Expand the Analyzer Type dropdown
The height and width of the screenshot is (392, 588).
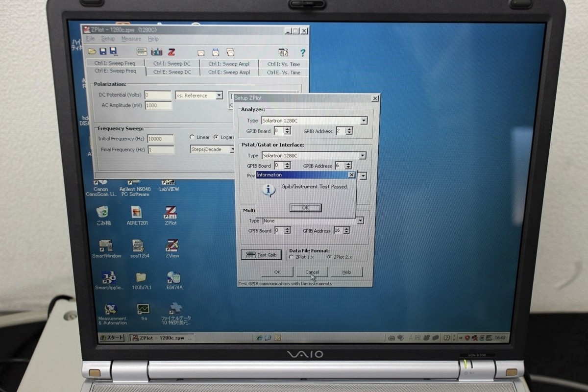coord(364,121)
